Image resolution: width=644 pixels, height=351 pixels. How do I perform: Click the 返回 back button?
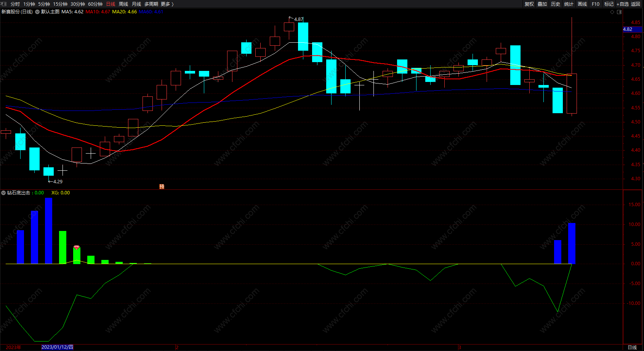(636, 4)
